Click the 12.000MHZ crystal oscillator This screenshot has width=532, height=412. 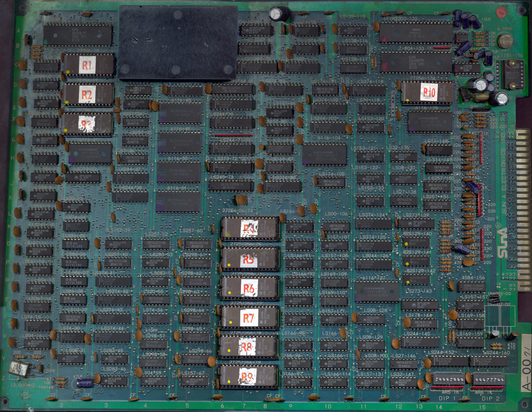[x=18, y=368]
